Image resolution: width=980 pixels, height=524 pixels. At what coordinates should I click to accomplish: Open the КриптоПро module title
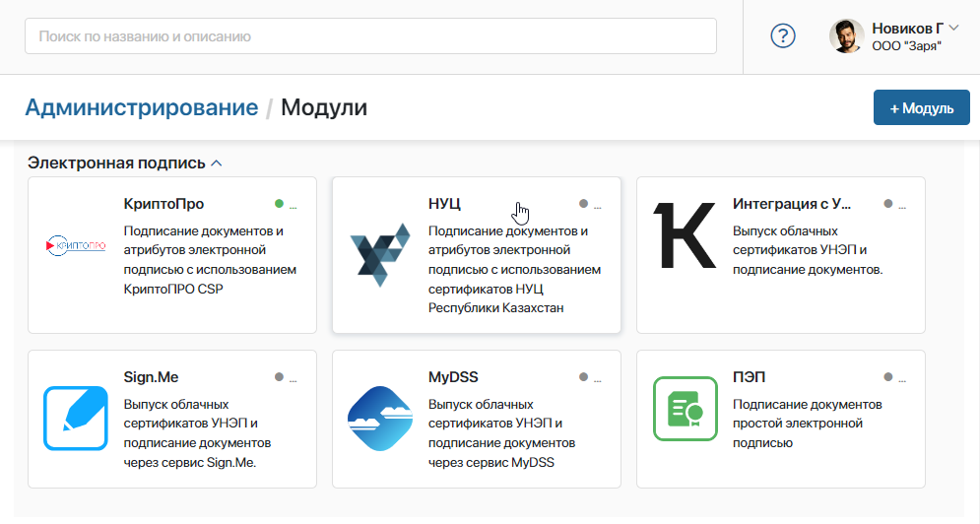163,204
